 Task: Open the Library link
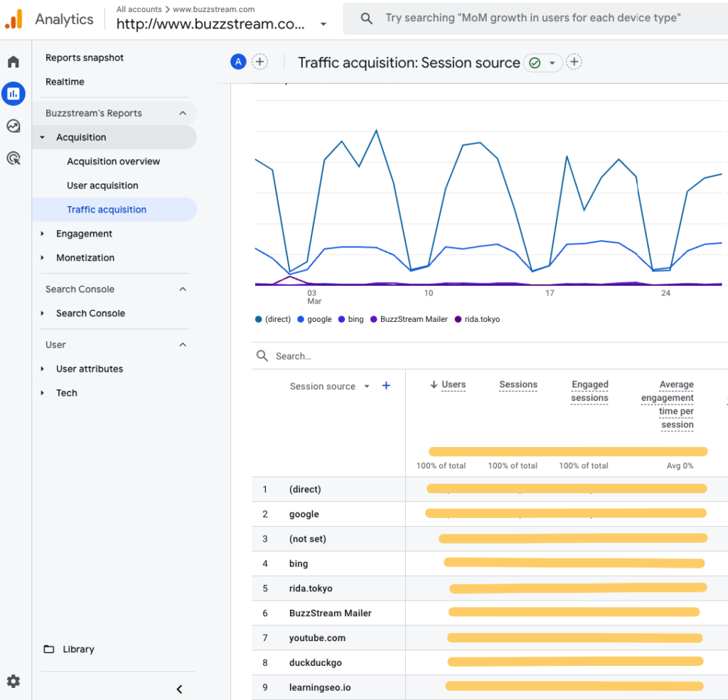pyautogui.click(x=78, y=649)
